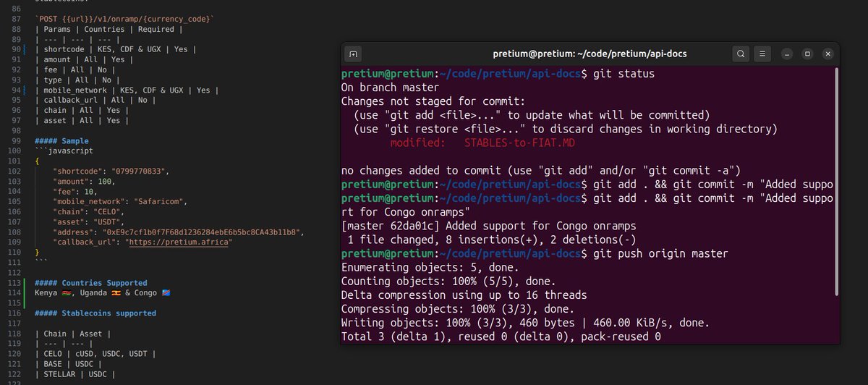Click the terminal vertical scrollbar
868x385 pixels.
[837, 181]
